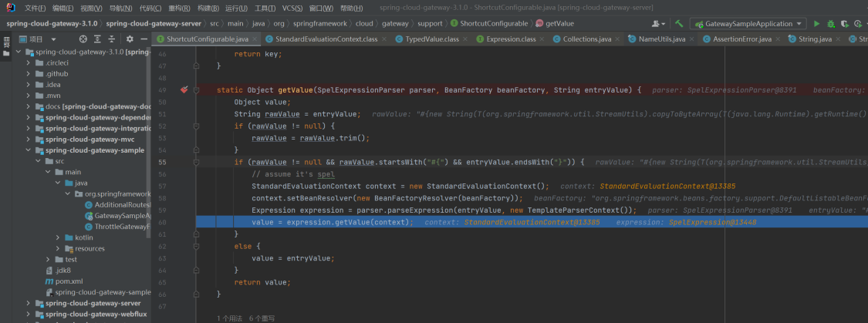Open the 构建(B) menu

coord(208,8)
